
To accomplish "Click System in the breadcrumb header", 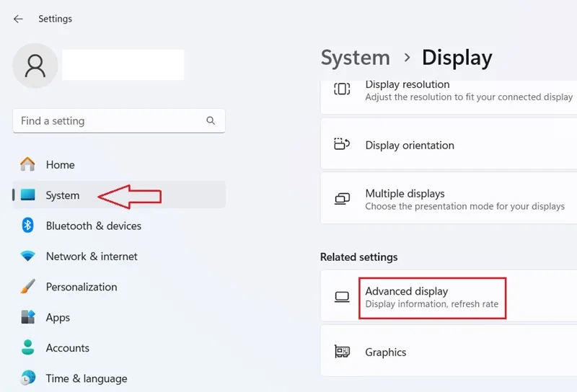I will 355,58.
